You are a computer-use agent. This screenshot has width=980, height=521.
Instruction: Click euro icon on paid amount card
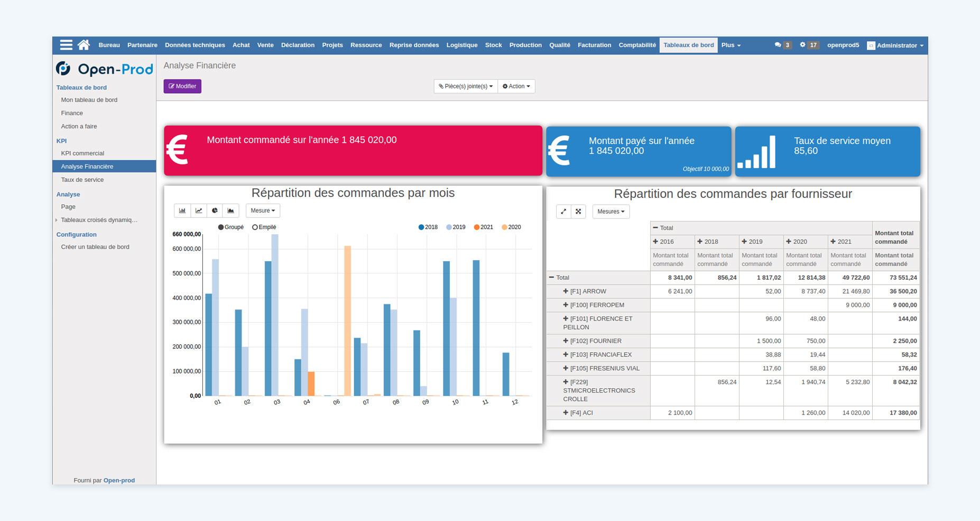coord(559,150)
